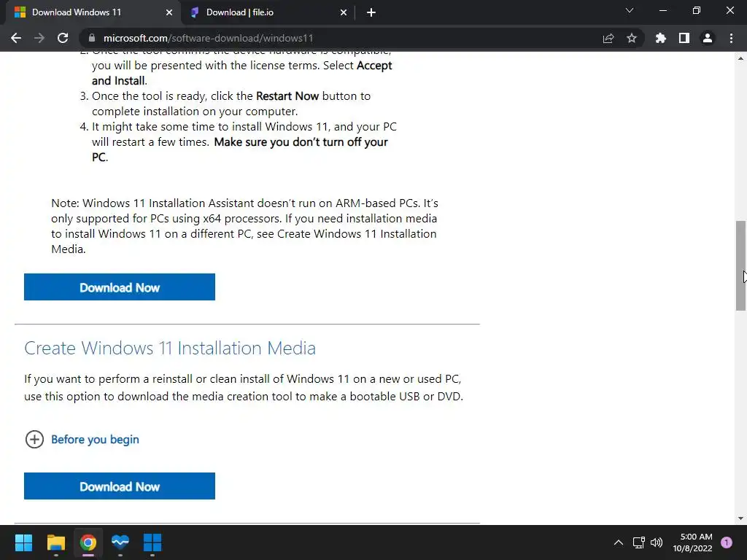747x560 pixels.
Task: Open File Explorer from the taskbar
Action: [x=55, y=542]
